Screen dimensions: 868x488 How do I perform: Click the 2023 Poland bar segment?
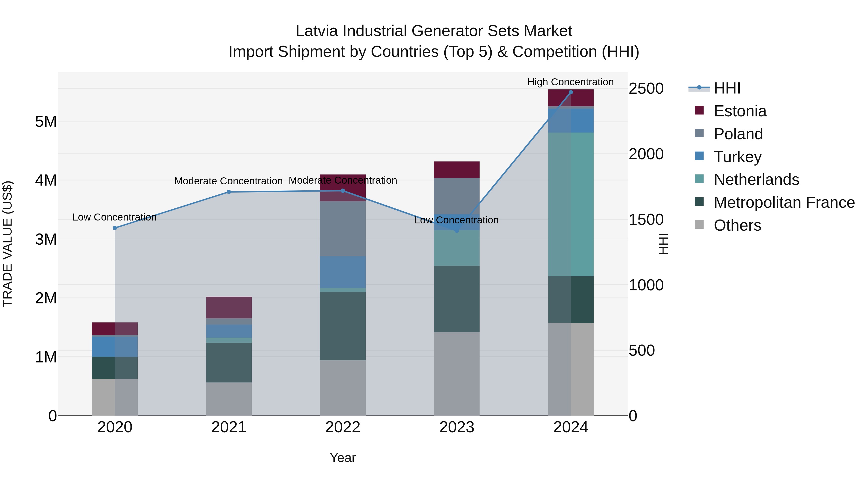click(x=457, y=196)
